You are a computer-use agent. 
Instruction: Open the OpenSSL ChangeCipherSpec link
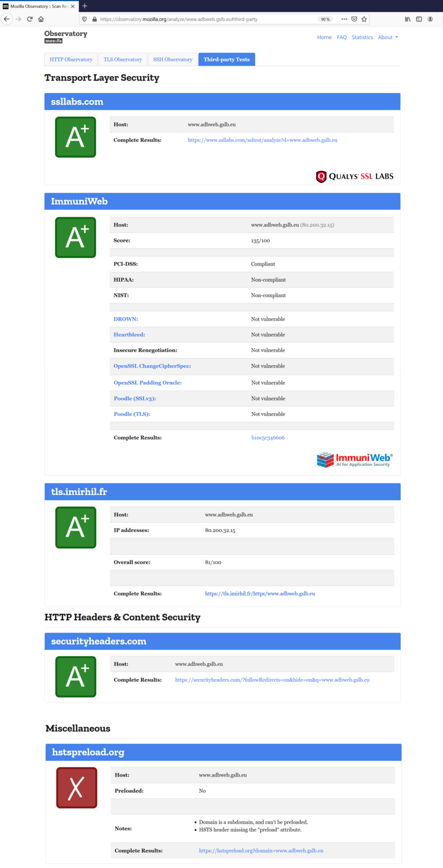[152, 366]
